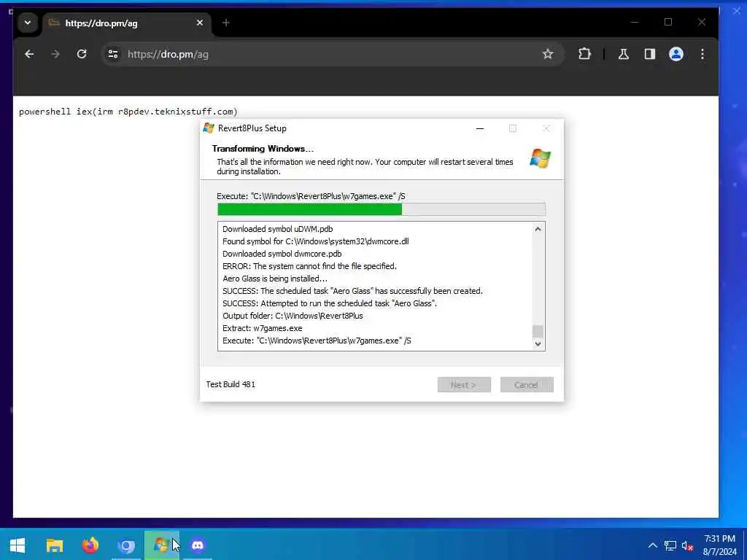Viewport: 747px width, 560px height.
Task: Close the https://dro.pm/ag tab
Action: click(x=200, y=23)
